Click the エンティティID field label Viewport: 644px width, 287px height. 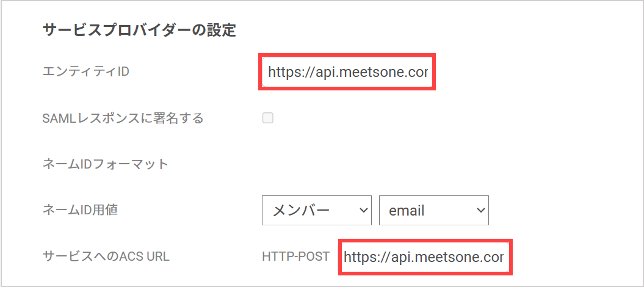86,72
